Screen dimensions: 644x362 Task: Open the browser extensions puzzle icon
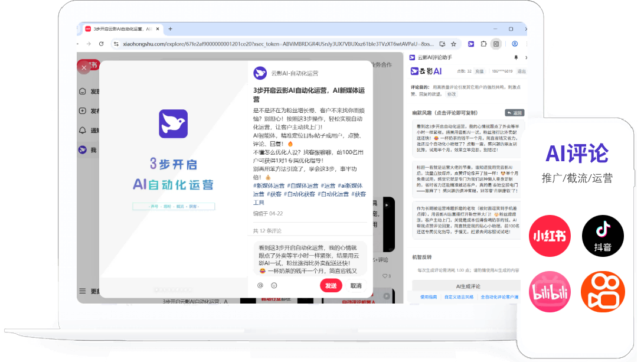483,44
